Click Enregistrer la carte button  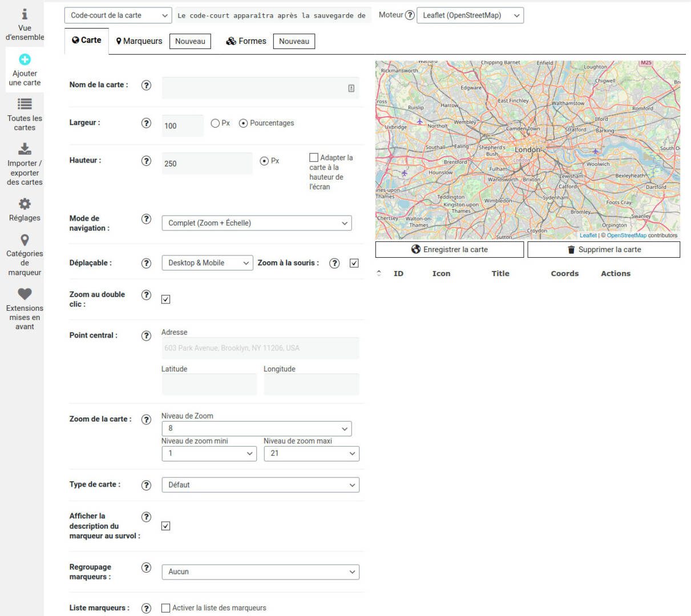tap(450, 250)
